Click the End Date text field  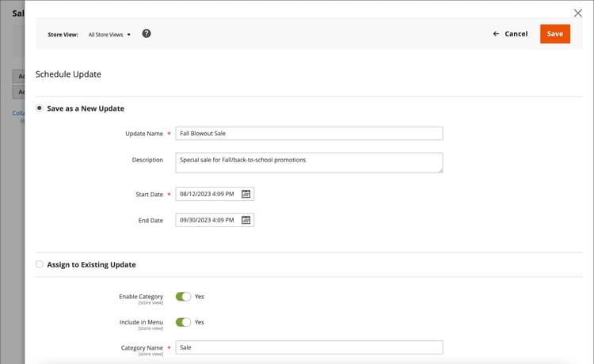208,220
